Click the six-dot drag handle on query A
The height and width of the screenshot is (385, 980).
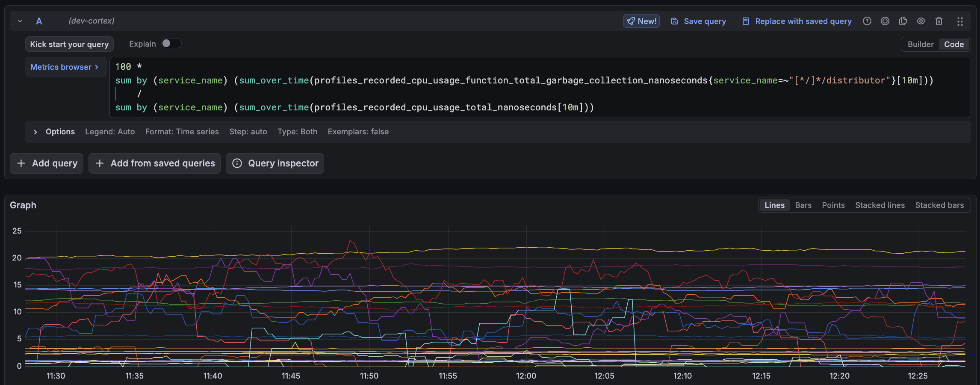(x=960, y=21)
